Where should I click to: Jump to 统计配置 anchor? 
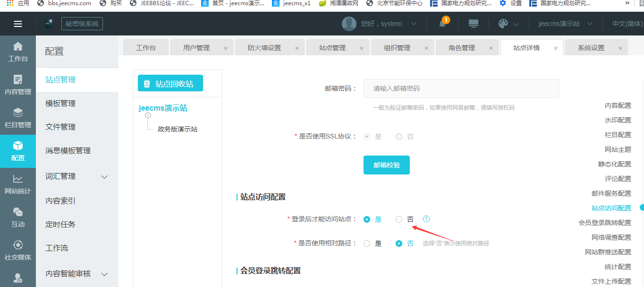pos(618,267)
